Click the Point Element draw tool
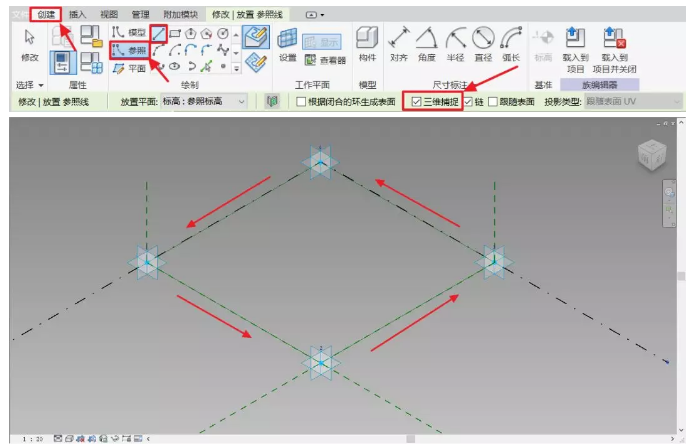Screen dimensions: 692x448 coord(223,67)
